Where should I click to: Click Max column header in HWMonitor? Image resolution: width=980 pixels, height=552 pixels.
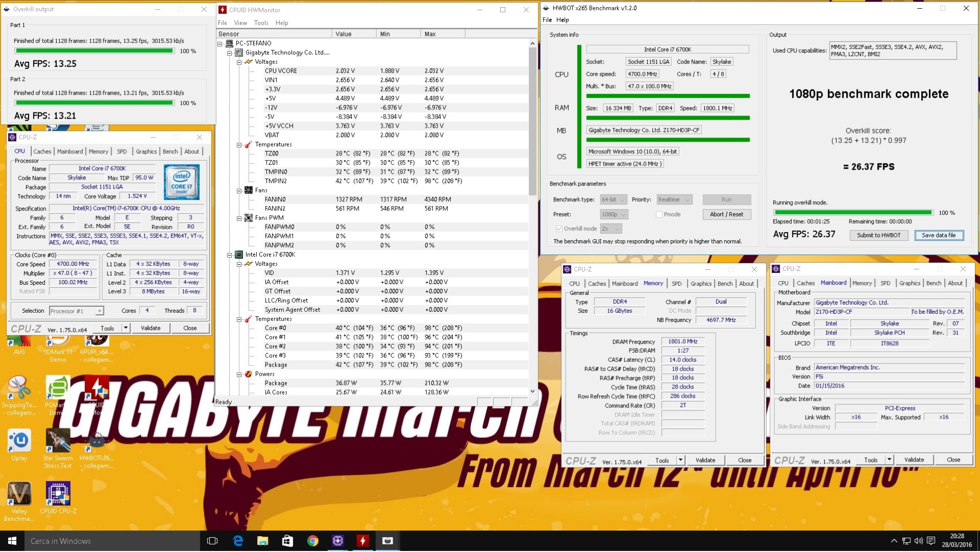pos(443,34)
